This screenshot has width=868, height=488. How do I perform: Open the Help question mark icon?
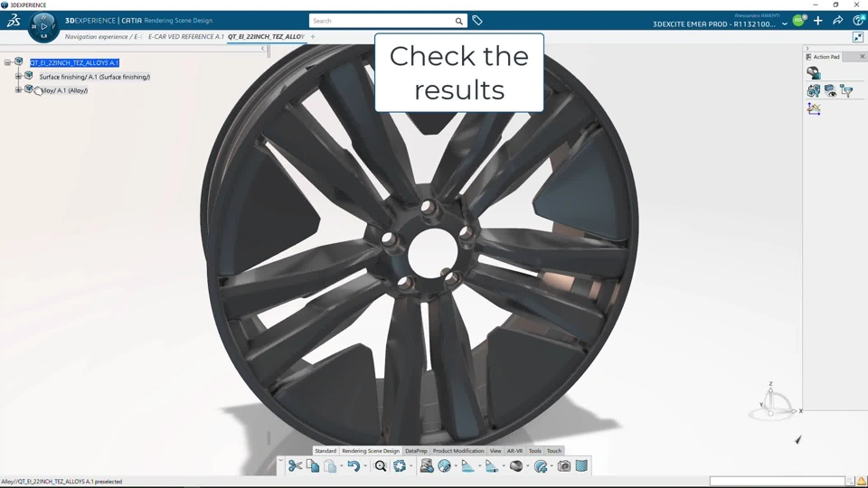(x=859, y=21)
